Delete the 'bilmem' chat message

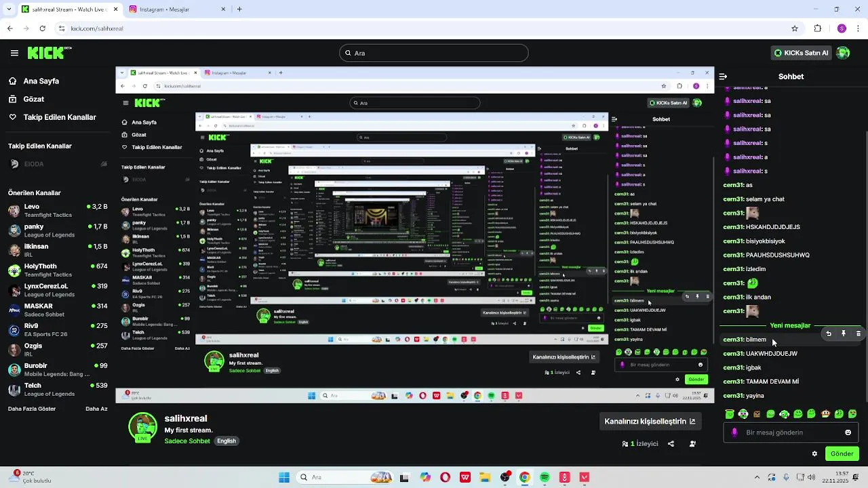pyautogui.click(x=859, y=333)
